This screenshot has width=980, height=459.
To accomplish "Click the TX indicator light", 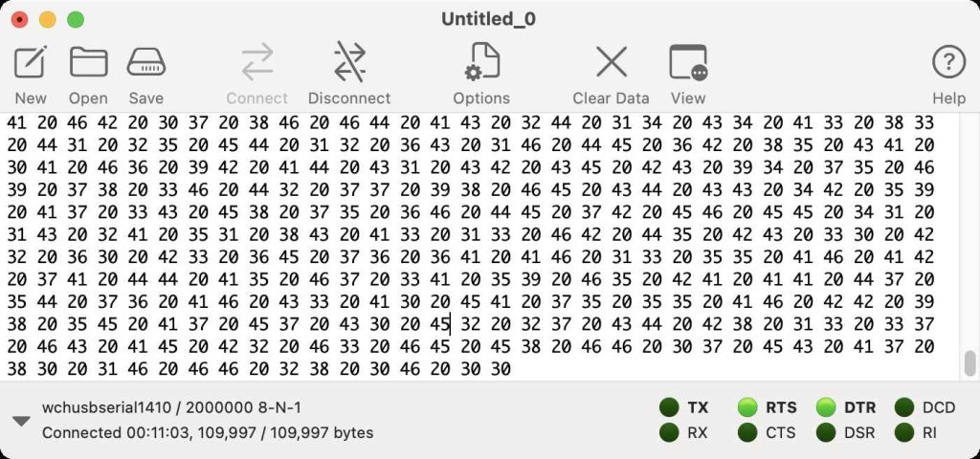I will [x=669, y=408].
